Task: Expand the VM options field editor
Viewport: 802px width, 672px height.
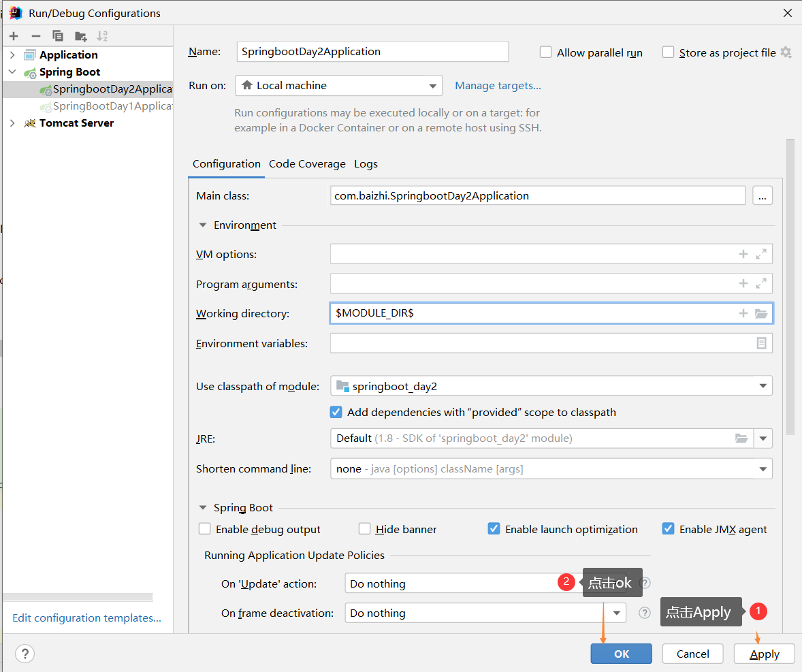Action: 761,254
